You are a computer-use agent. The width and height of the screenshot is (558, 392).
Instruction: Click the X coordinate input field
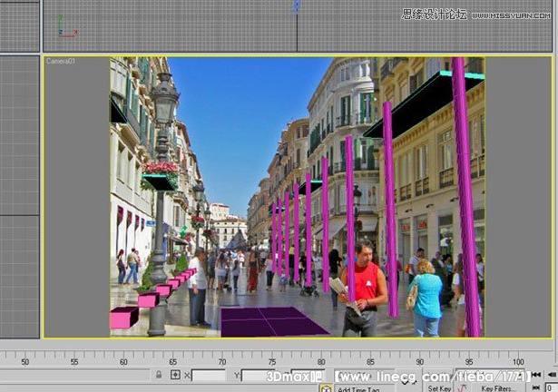pyautogui.click(x=209, y=376)
